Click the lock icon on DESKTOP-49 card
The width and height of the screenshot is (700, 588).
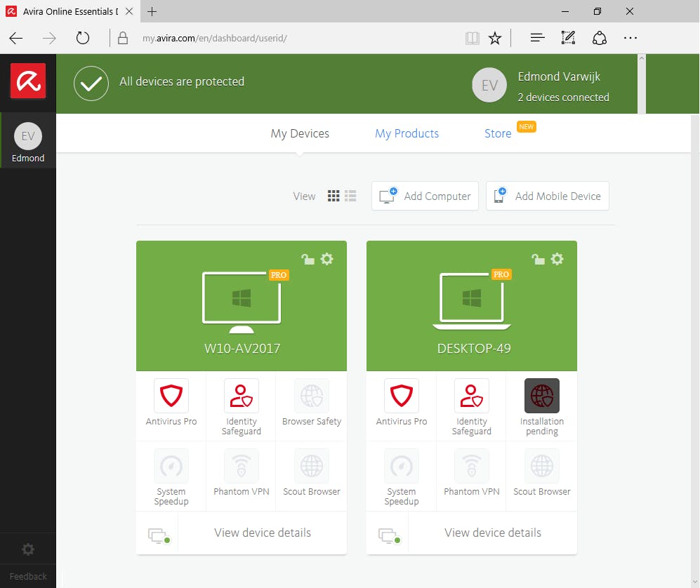[538, 259]
